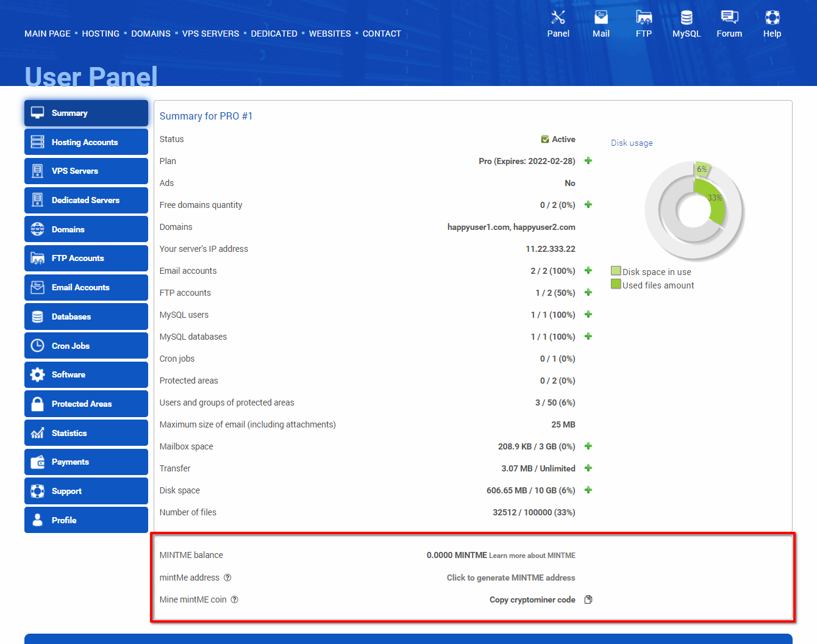The width and height of the screenshot is (817, 644).
Task: Open FTP Accounts in the sidebar
Action: (x=86, y=258)
